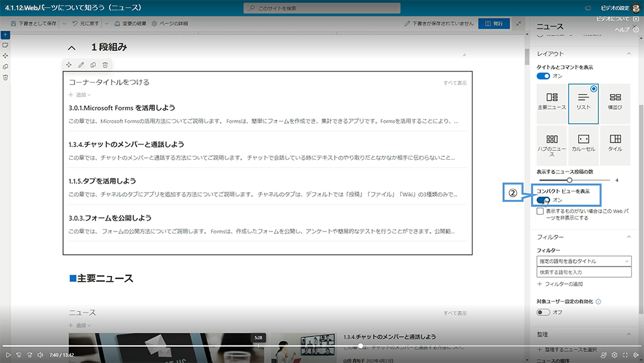Screen dimensions: 644x363
Task: Check hide web part when nothing to show
Action: (x=540, y=211)
